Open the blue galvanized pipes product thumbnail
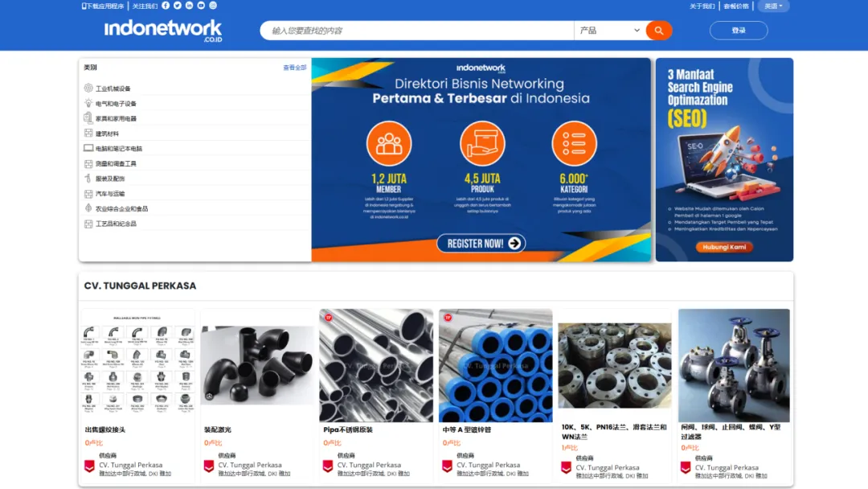Viewport: 868px width, 489px height. (495, 365)
